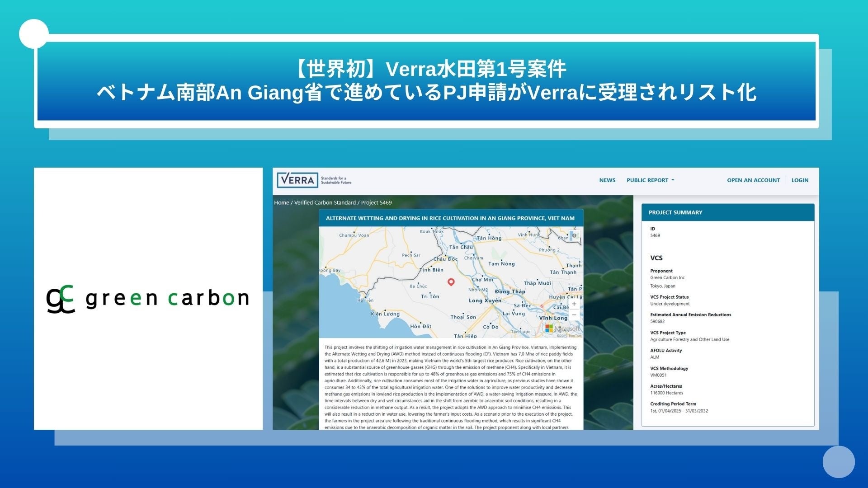Click the project description text block
The height and width of the screenshot is (488, 868).
450,387
